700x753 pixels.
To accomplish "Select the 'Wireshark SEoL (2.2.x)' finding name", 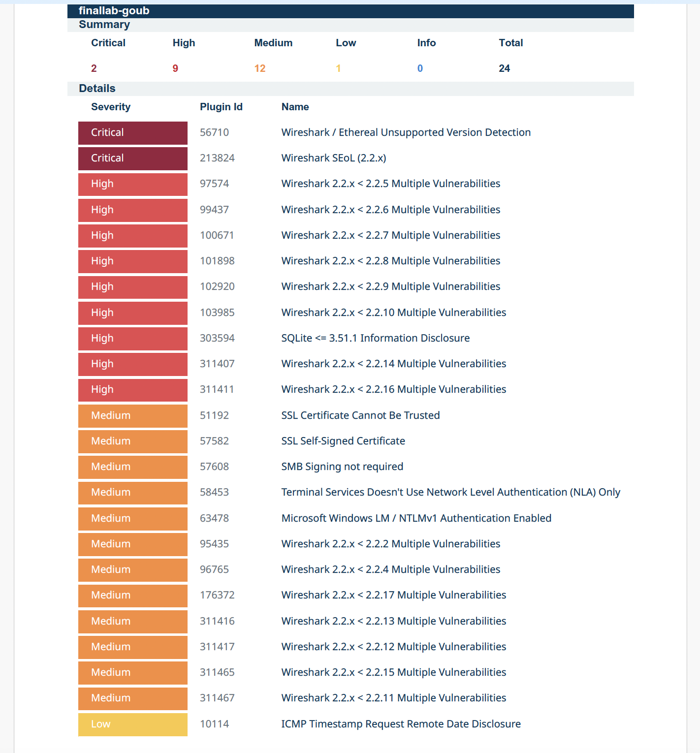I will pyautogui.click(x=334, y=158).
